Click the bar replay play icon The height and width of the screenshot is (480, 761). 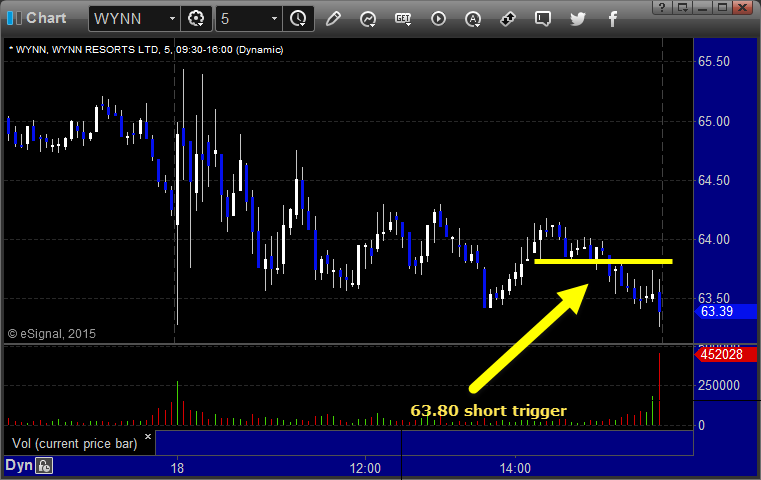[x=438, y=19]
